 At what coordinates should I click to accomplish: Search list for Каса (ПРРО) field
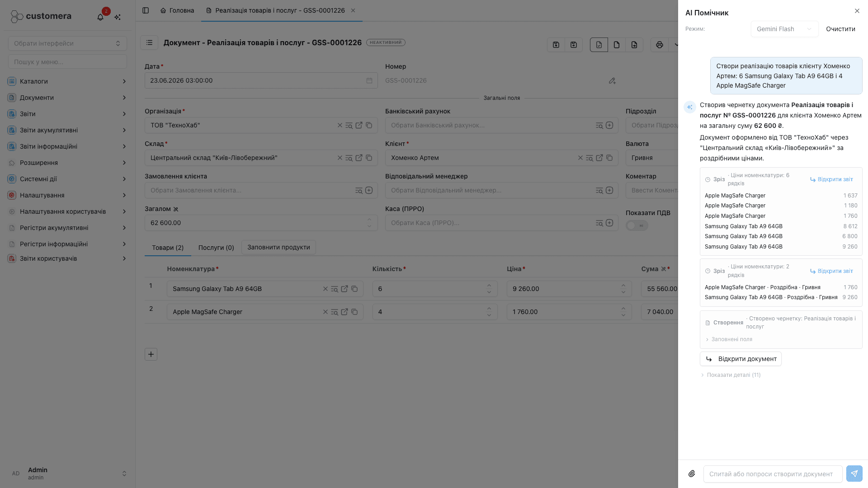coord(599,223)
